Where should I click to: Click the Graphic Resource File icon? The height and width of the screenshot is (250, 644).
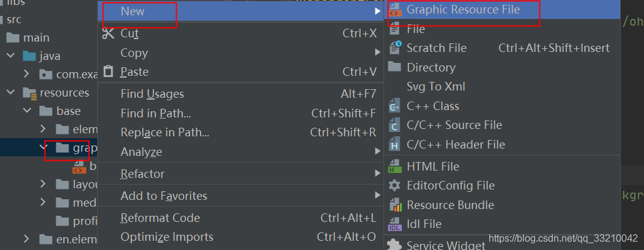pyautogui.click(x=394, y=9)
